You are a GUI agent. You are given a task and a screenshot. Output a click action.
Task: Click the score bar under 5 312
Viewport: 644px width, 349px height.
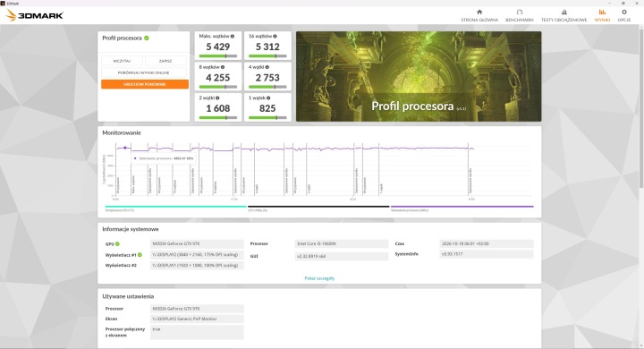[267, 55]
